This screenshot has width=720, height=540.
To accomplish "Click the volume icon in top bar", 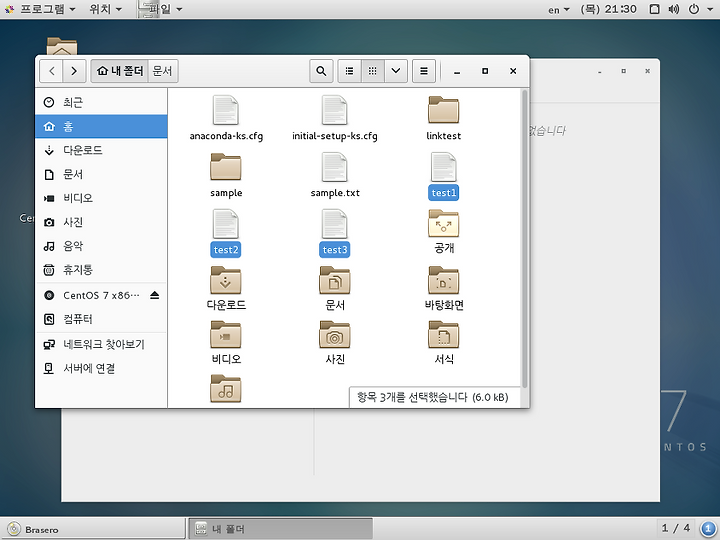I will (674, 9).
